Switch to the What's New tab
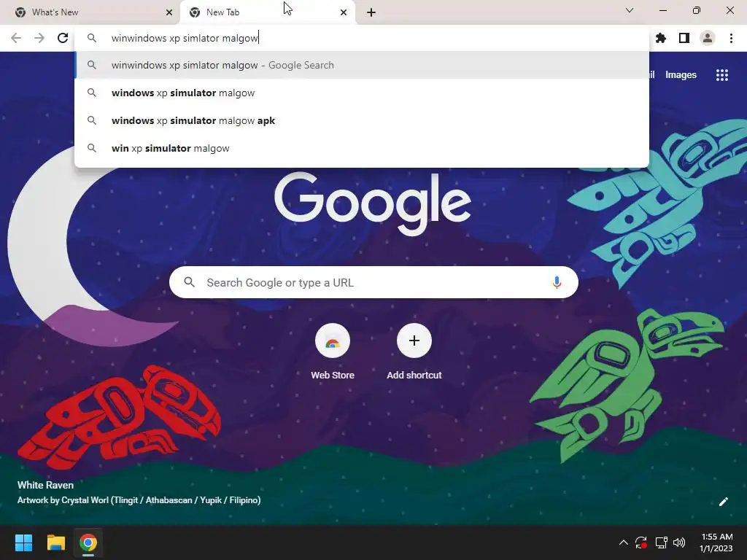The height and width of the screenshot is (560, 747). [90, 12]
